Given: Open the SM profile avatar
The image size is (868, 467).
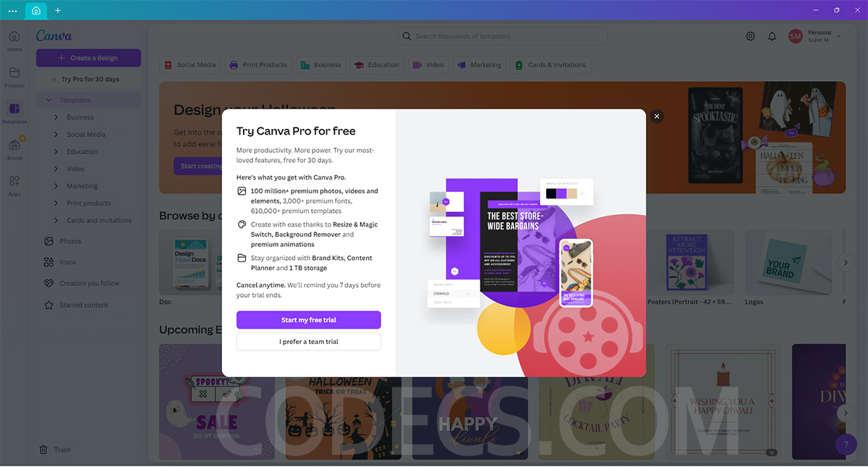Looking at the screenshot, I should click(x=796, y=36).
